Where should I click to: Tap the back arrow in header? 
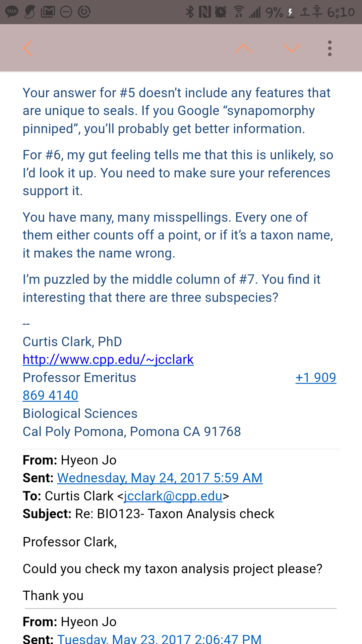[27, 48]
